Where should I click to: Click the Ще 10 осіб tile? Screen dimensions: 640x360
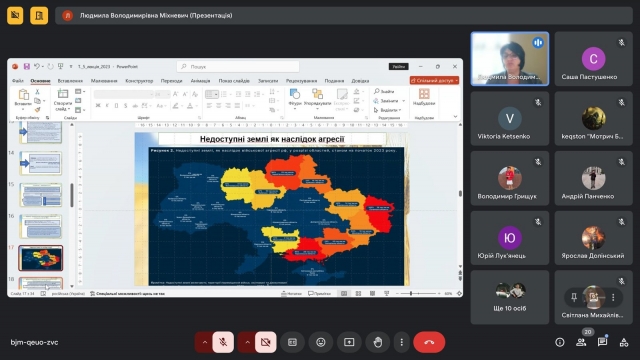510,298
